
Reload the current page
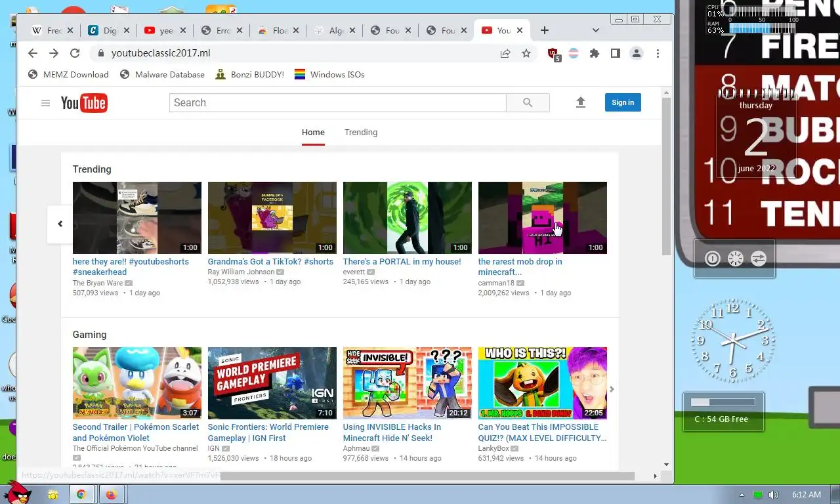(75, 53)
